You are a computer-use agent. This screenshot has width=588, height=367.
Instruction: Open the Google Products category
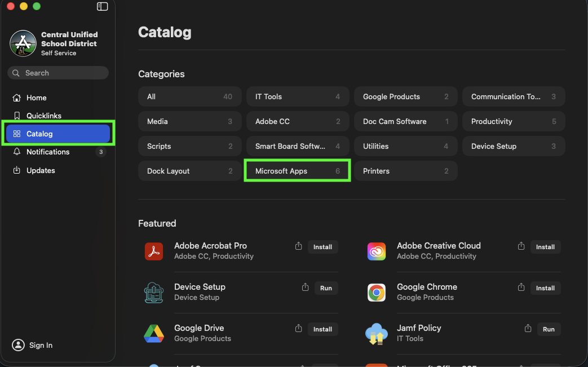pyautogui.click(x=406, y=97)
